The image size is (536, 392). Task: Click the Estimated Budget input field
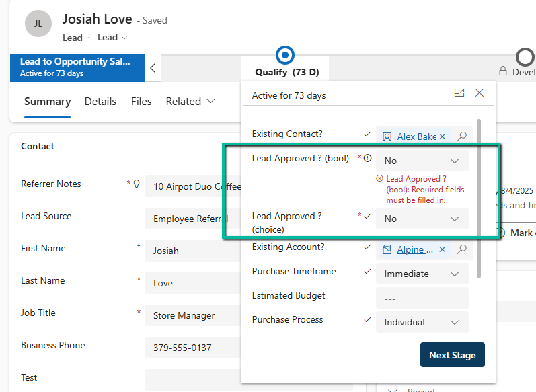point(422,298)
